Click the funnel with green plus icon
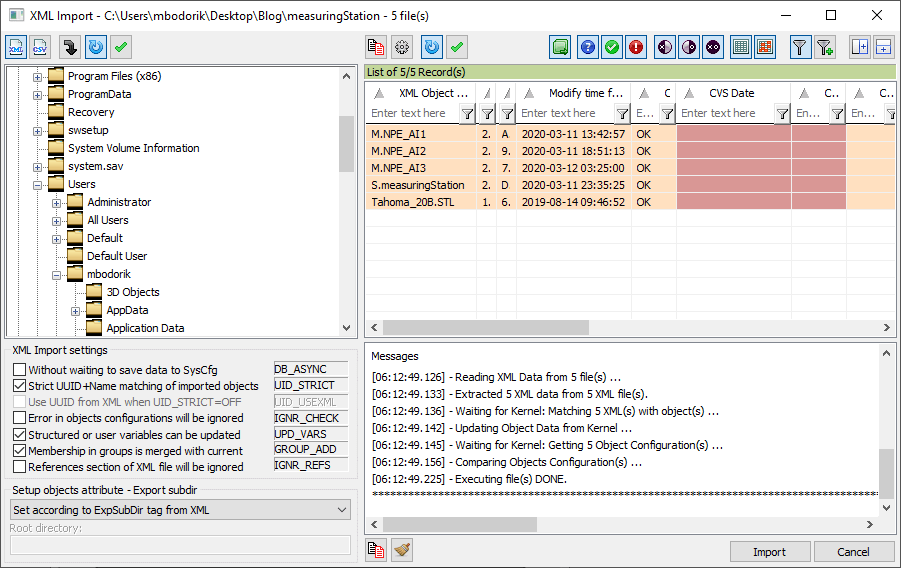901x568 pixels. pyautogui.click(x=825, y=47)
